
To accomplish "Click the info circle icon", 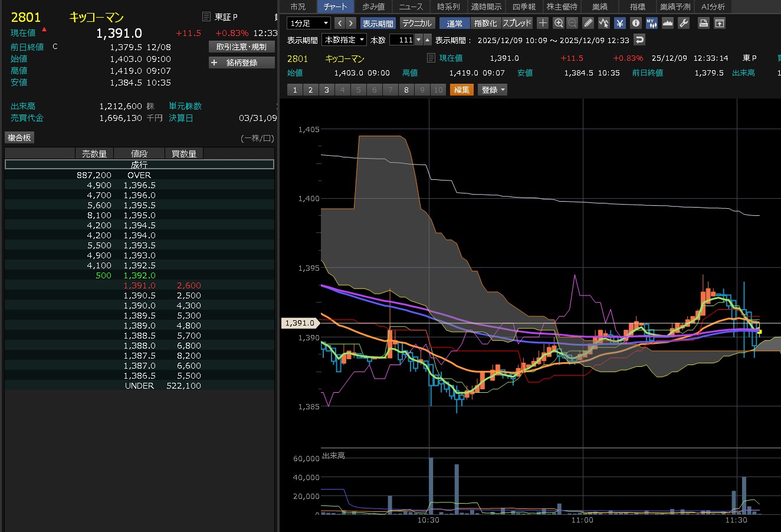I will coord(635,23).
